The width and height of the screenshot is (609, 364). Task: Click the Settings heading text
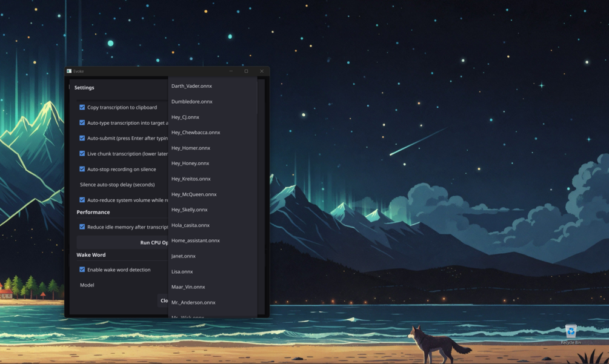[84, 88]
